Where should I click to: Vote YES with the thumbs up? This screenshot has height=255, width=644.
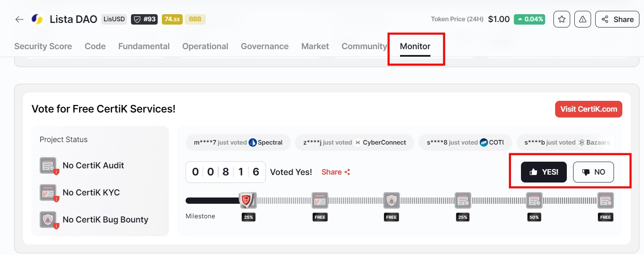543,172
